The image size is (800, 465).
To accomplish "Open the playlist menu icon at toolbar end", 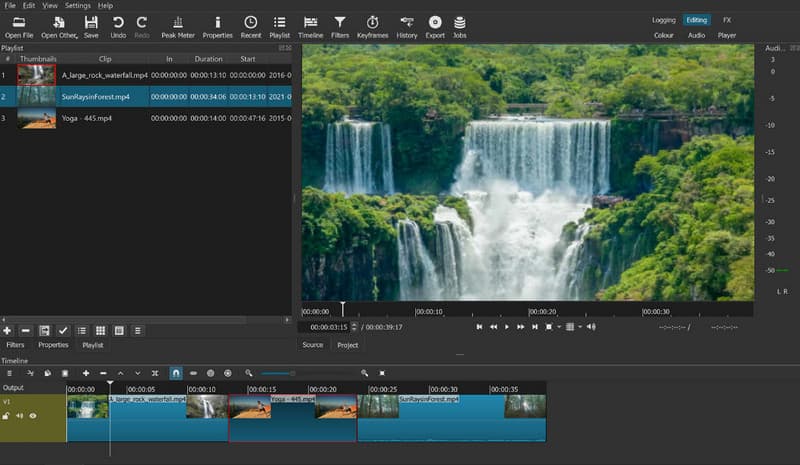I will pyautogui.click(x=137, y=331).
